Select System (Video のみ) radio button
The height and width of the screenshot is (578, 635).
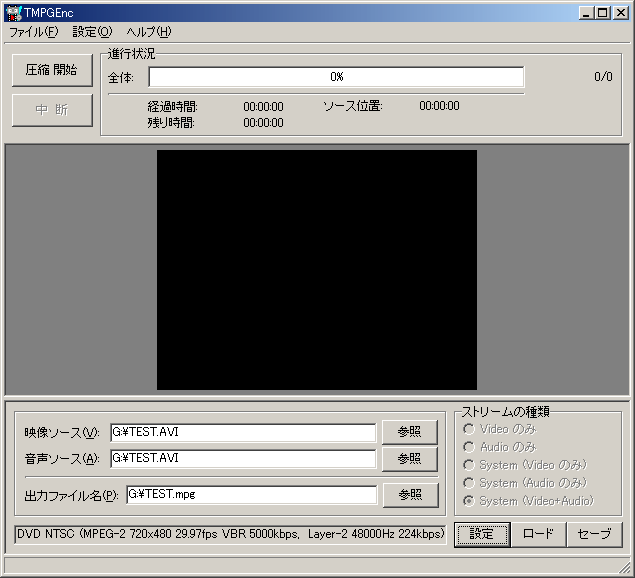tap(525, 465)
